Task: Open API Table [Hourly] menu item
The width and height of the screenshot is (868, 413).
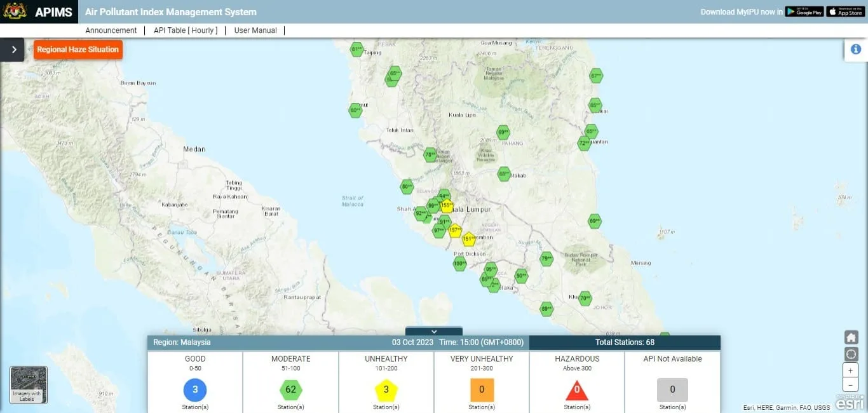Action: point(186,30)
